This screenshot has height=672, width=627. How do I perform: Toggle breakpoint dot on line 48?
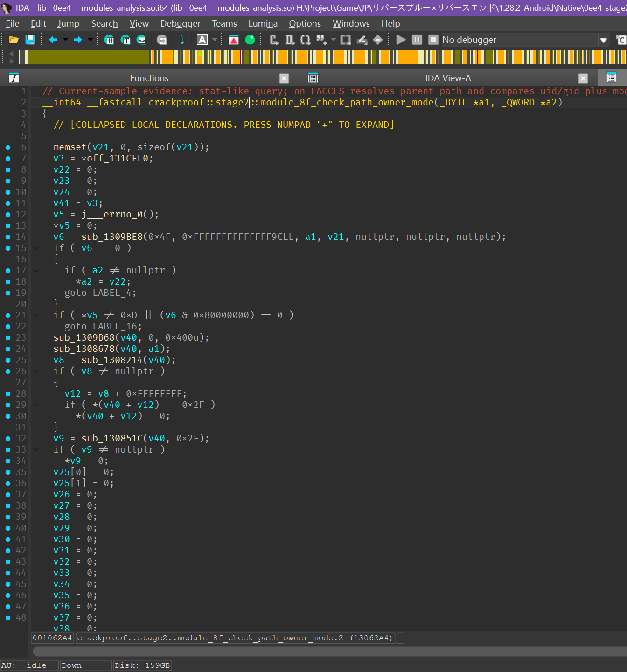coord(8,618)
